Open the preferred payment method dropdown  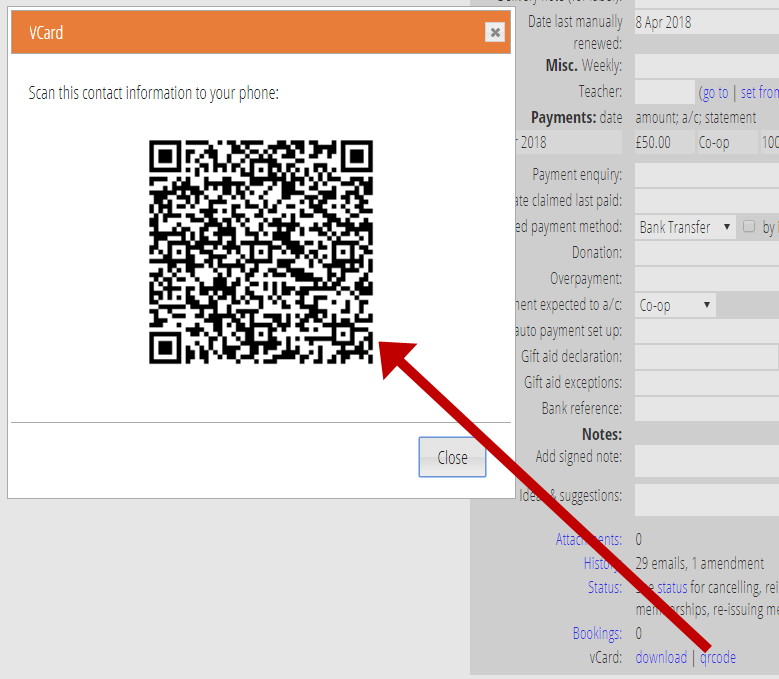(685, 227)
